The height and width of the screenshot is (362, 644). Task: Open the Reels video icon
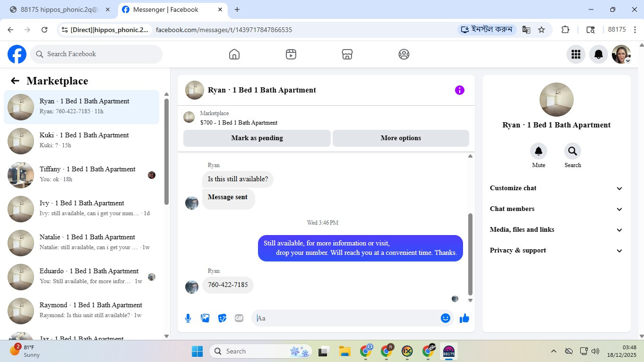[x=291, y=54]
